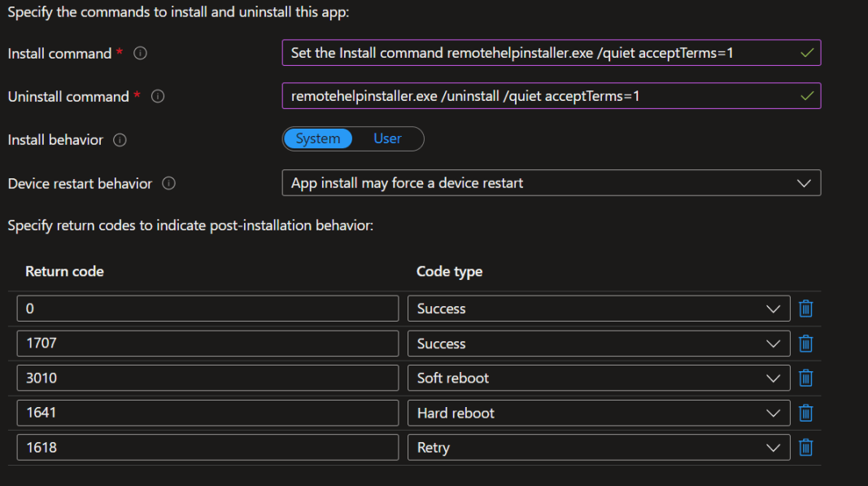Viewport: 868px width, 486px height.
Task: Delete the return code 1641 row
Action: pyautogui.click(x=805, y=413)
